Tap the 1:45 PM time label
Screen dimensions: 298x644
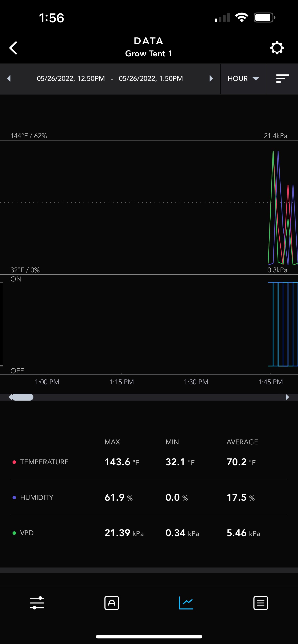coord(270,382)
